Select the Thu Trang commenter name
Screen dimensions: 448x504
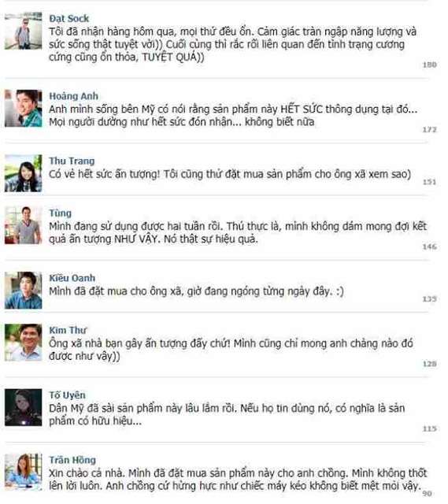coord(72,161)
